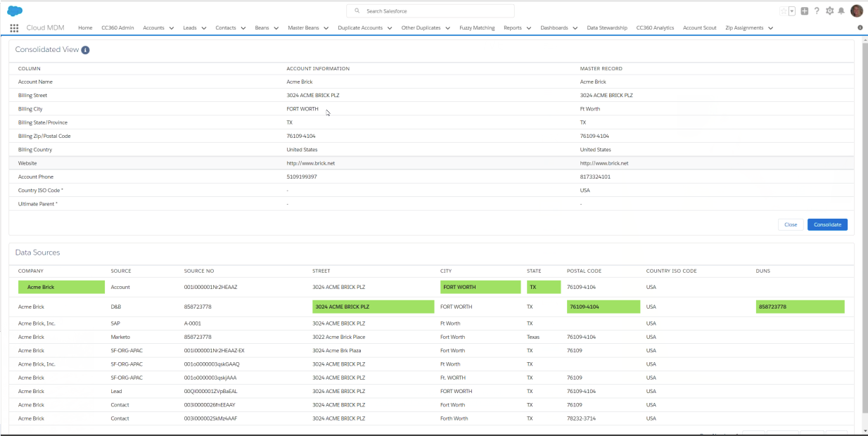Expand the Reports tab dropdown chevron

click(528, 28)
